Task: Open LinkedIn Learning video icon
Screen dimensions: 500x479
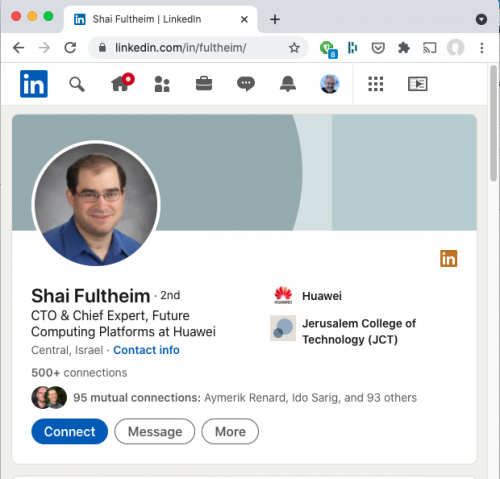Action: point(418,84)
